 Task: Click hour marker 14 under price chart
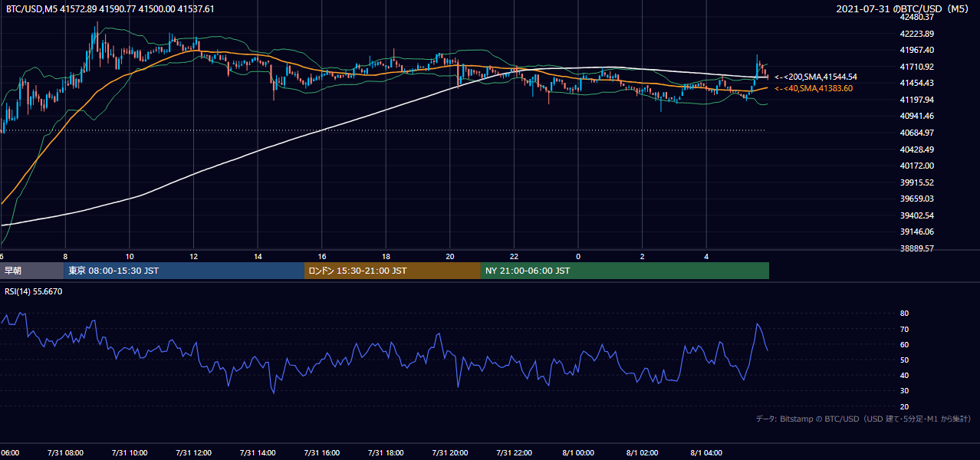258,256
